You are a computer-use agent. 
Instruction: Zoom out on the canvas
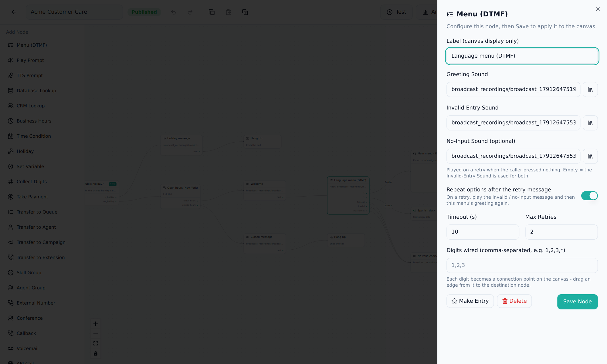point(96,334)
